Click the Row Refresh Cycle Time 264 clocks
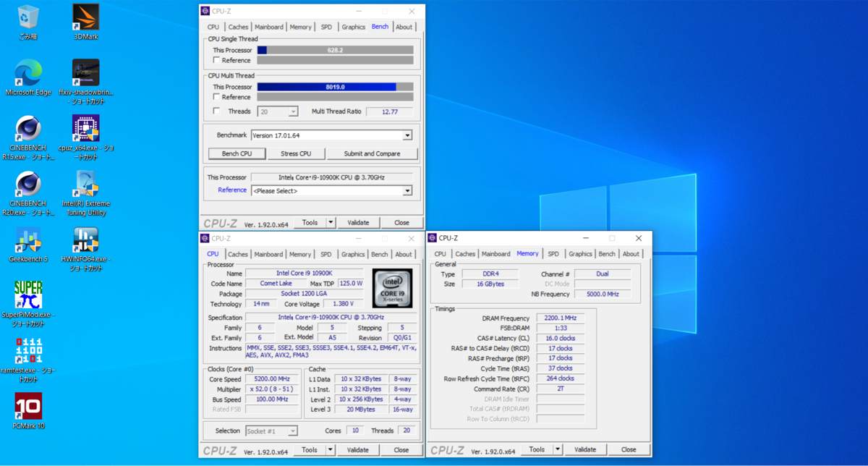 (560, 378)
